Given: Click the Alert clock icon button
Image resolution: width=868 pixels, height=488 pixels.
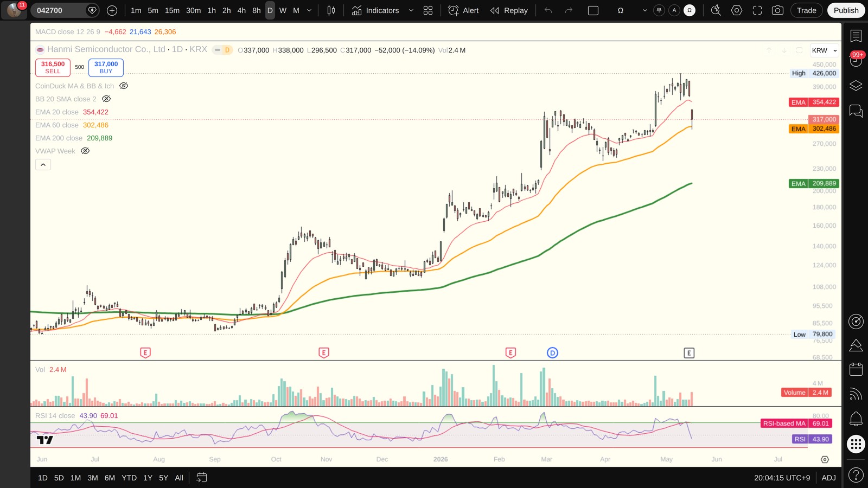Looking at the screenshot, I should (x=464, y=10).
